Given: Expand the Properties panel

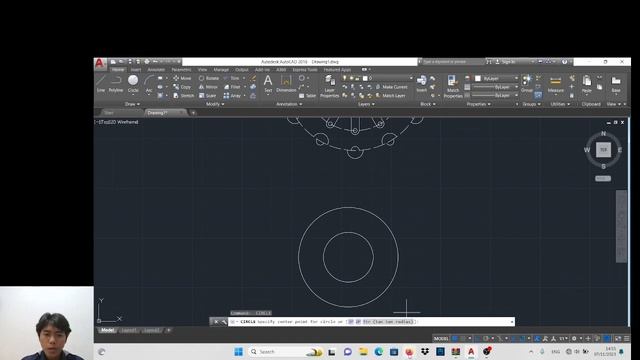Looking at the screenshot, I should [478, 104].
